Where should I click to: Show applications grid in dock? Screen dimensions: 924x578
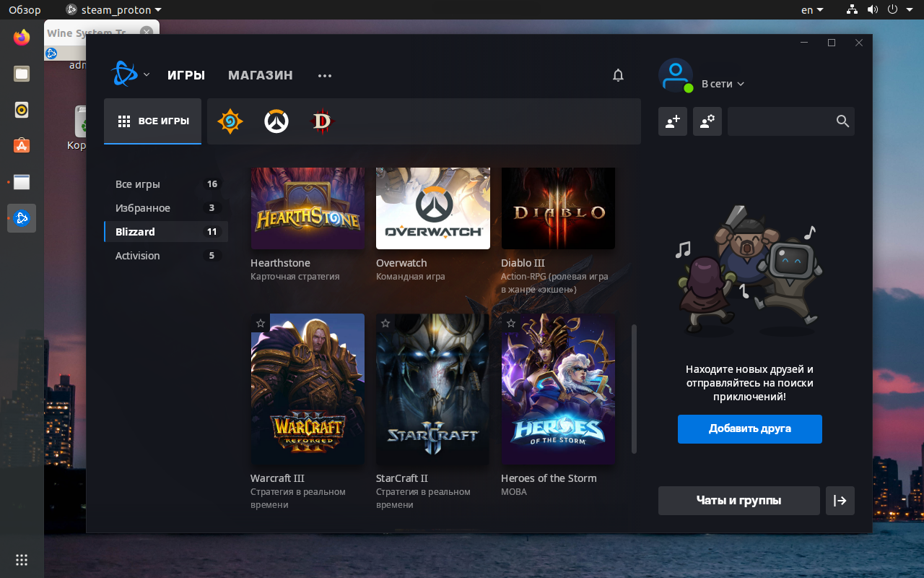click(x=22, y=559)
